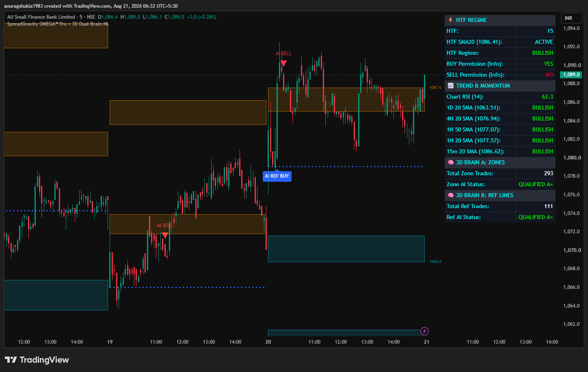
Task: Click the HTF value 15
Action: tap(550, 31)
